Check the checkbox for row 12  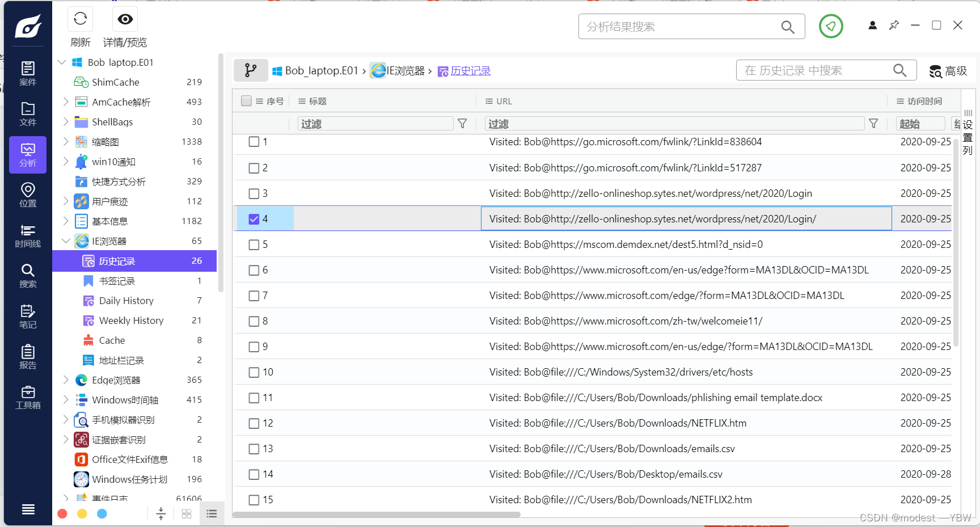pyautogui.click(x=254, y=423)
